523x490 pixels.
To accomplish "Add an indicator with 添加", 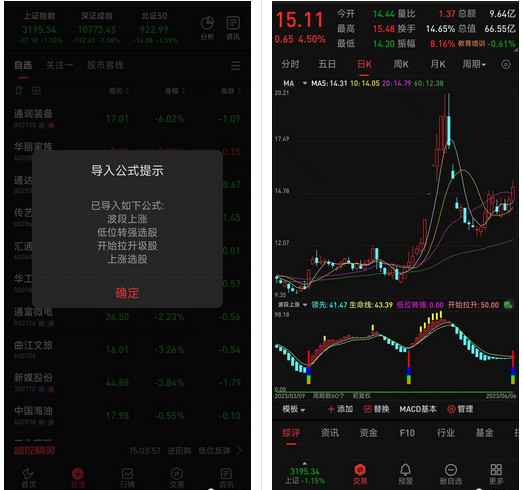I will pos(341,409).
